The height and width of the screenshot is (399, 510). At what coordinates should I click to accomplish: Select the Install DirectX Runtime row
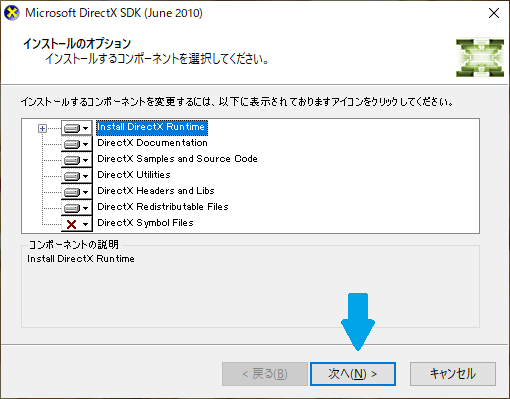[152, 127]
